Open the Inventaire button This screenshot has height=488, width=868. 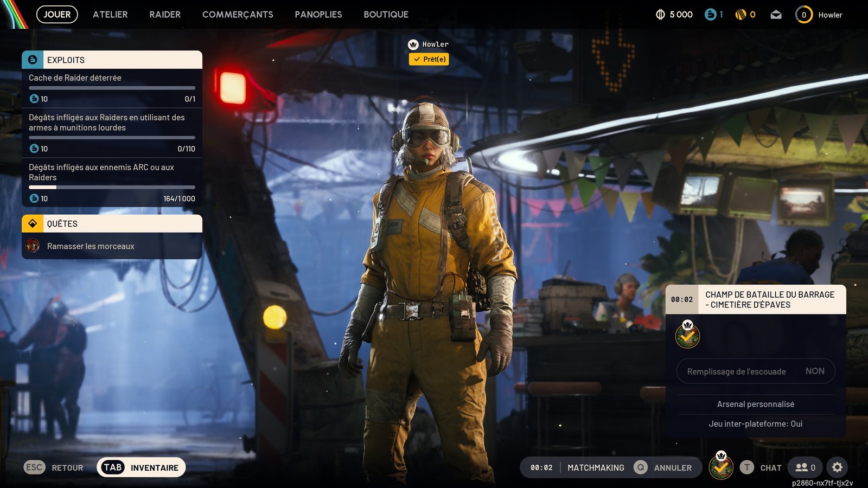[141, 467]
